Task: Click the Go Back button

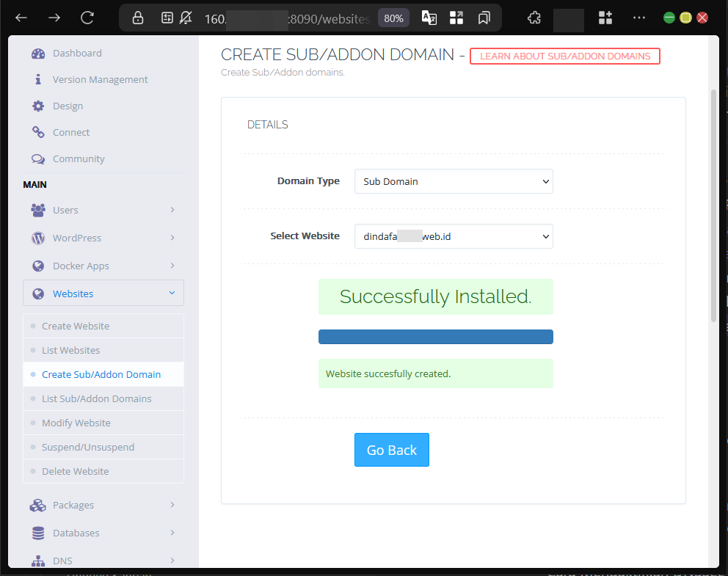Action: 391,451
